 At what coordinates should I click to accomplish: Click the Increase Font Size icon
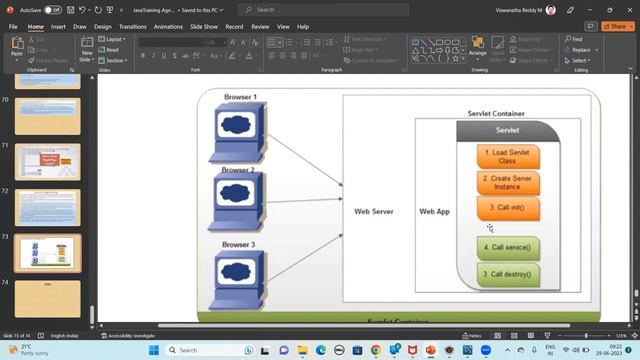(x=232, y=42)
